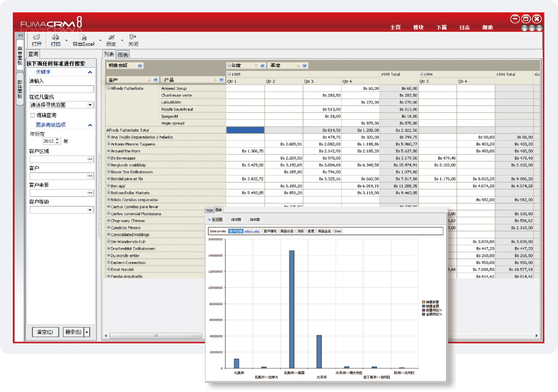Open the 季度 field filter dropdown
This screenshot has height=392, width=558.
304,66
